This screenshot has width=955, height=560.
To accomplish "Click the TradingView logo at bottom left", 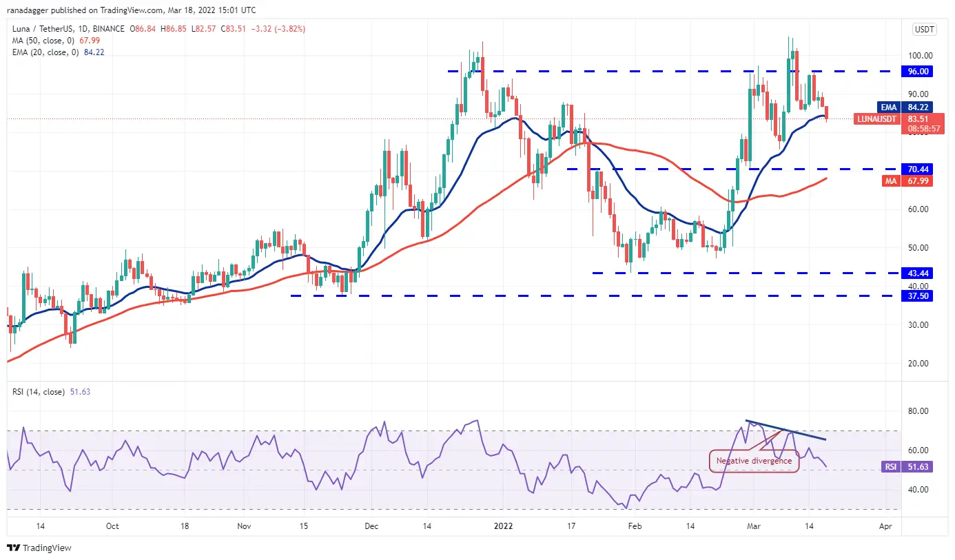I will (x=39, y=548).
